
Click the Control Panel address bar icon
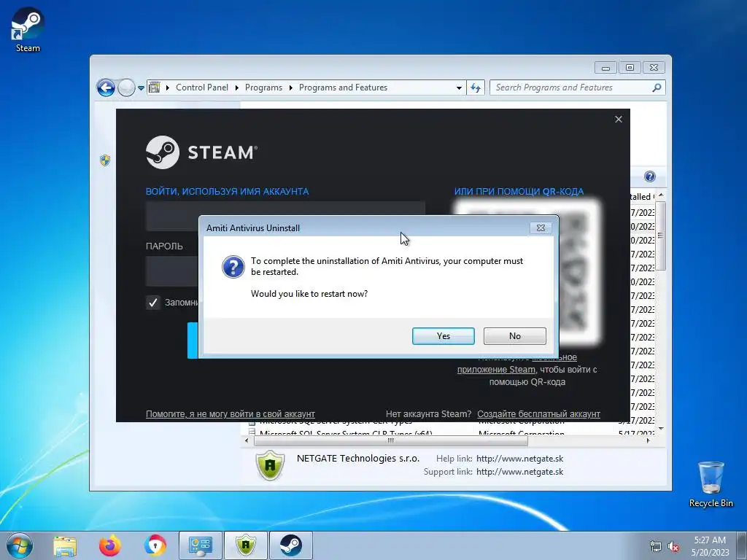[x=155, y=87]
